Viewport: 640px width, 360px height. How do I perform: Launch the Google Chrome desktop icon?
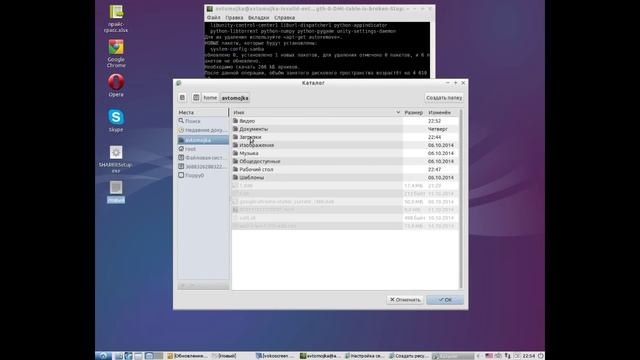116,53
